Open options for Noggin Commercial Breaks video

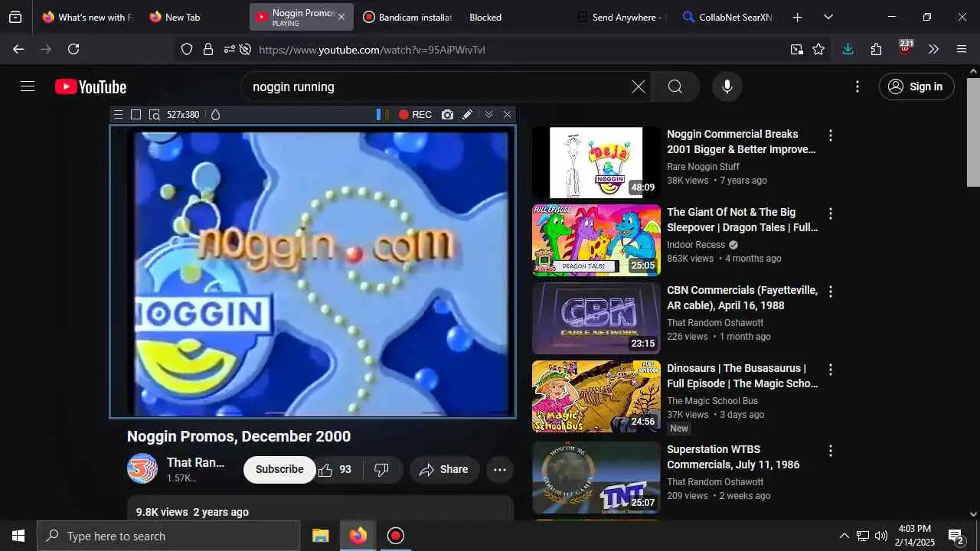830,135
